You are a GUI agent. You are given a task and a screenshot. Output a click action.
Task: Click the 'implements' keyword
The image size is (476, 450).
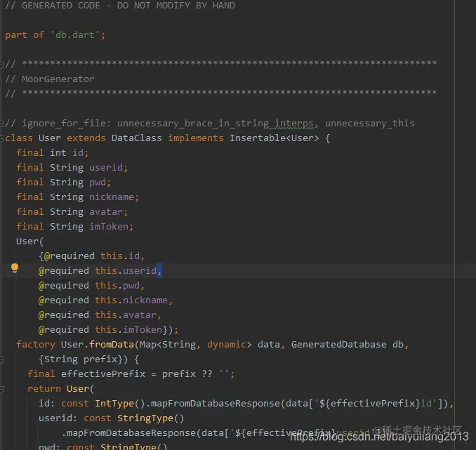point(196,138)
